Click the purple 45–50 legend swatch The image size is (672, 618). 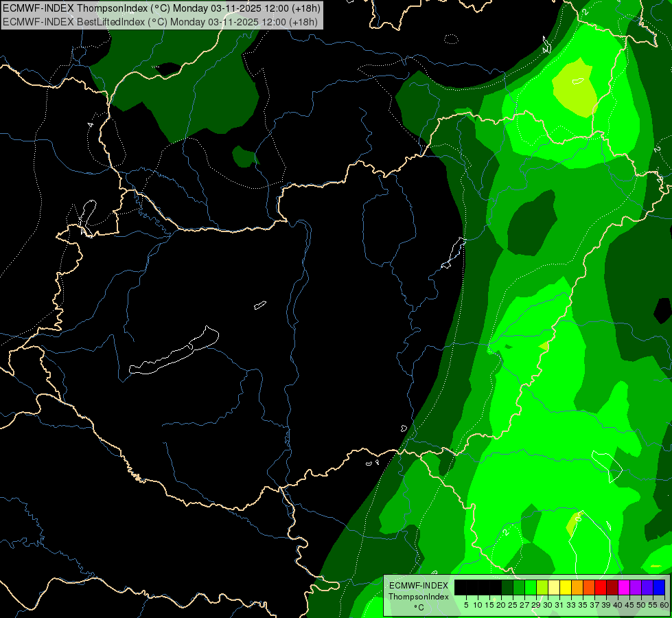(636, 587)
